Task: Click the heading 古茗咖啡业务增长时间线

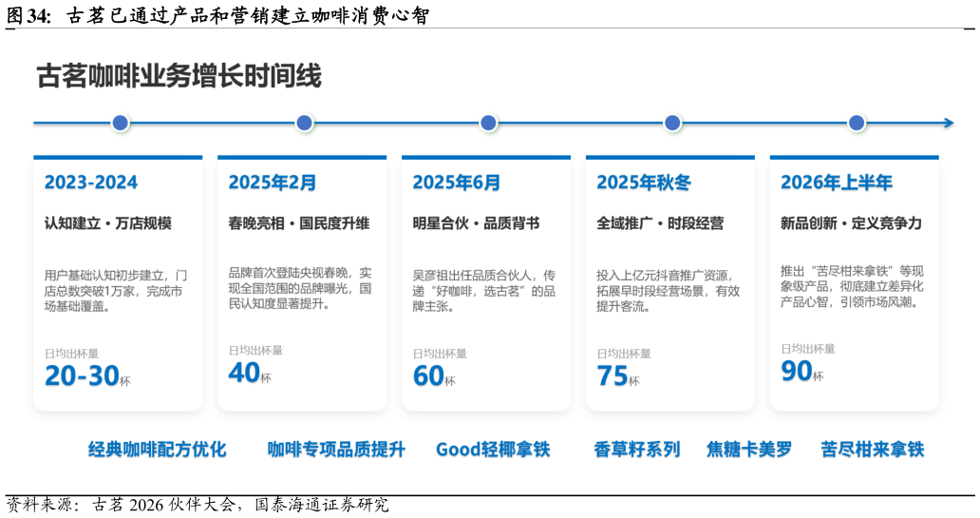Action: tap(179, 77)
